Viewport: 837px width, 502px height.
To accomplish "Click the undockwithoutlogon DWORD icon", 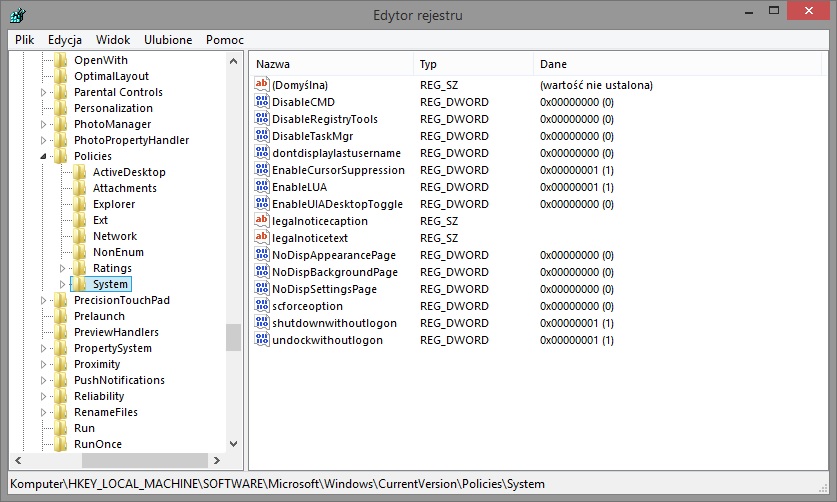I will click(x=262, y=340).
